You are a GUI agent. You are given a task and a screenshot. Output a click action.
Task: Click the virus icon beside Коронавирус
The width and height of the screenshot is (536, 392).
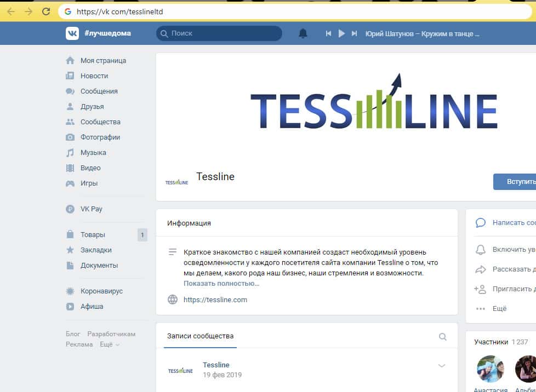70,291
